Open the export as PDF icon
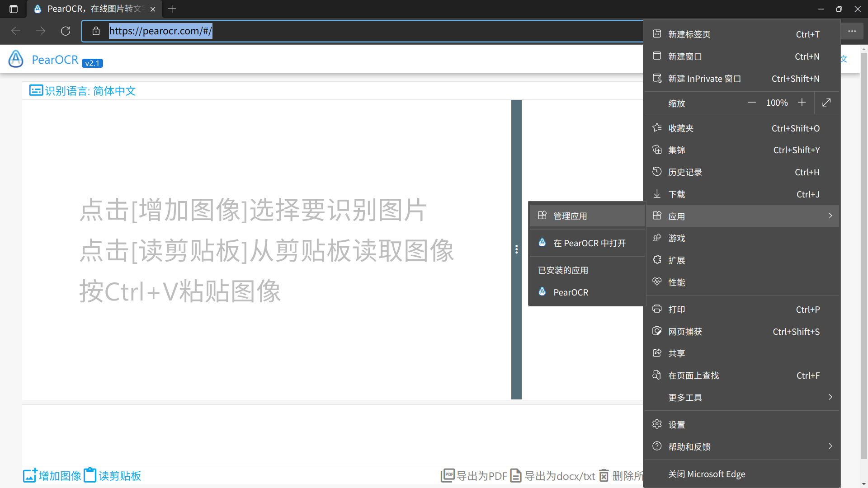 [x=448, y=475]
